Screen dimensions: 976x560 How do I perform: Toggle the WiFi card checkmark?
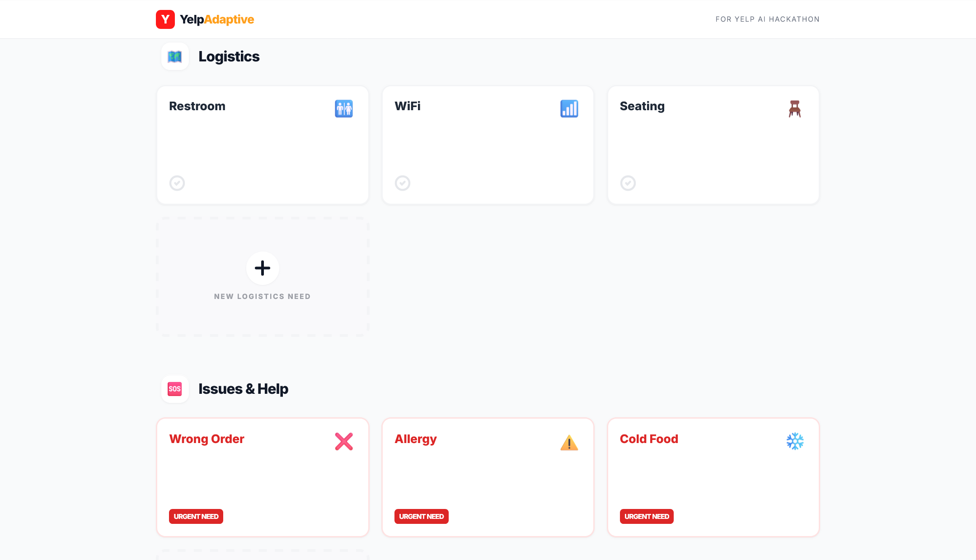(x=403, y=183)
